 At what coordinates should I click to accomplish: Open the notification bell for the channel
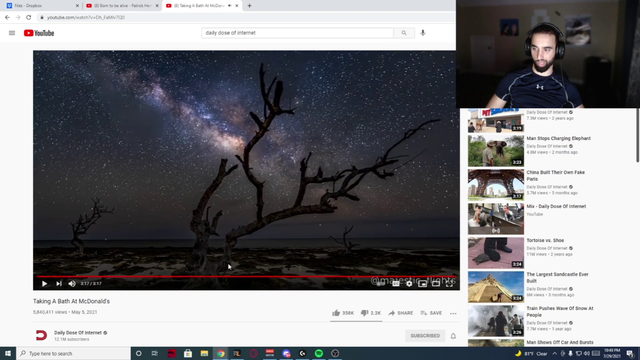[453, 336]
